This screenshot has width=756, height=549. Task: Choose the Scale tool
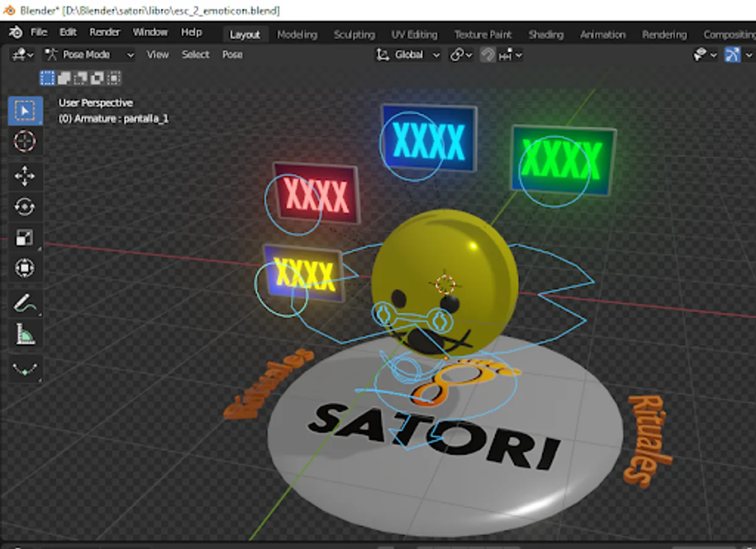[24, 237]
